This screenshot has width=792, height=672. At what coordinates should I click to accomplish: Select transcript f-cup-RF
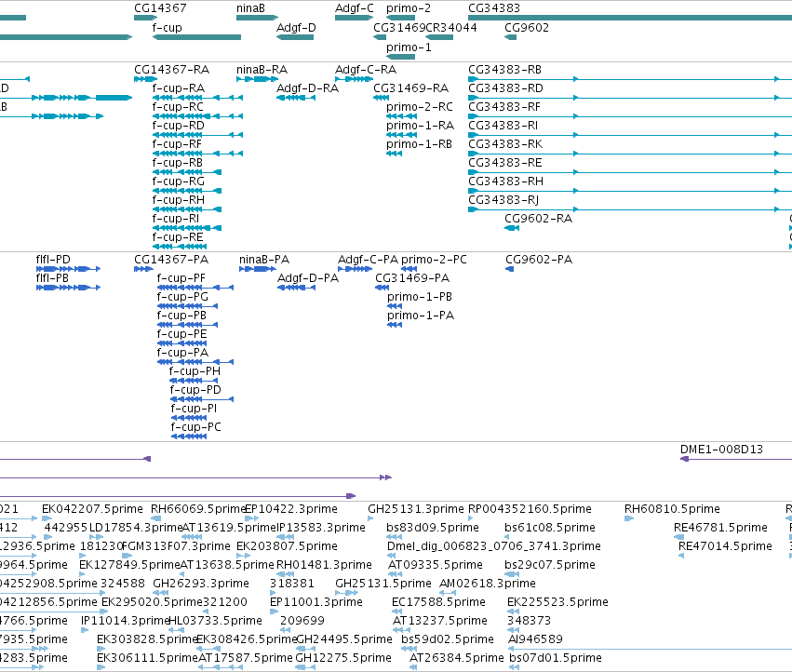177,144
